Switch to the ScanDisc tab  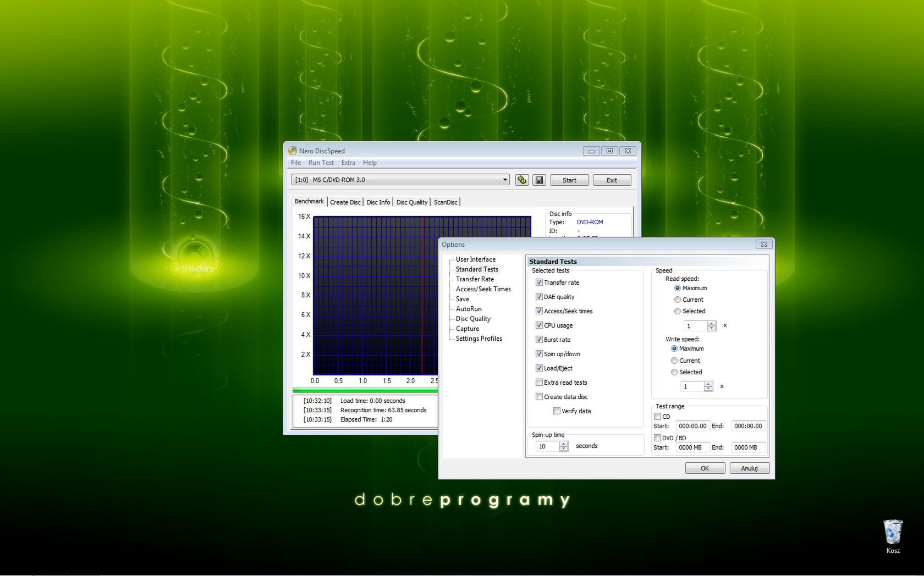[446, 202]
